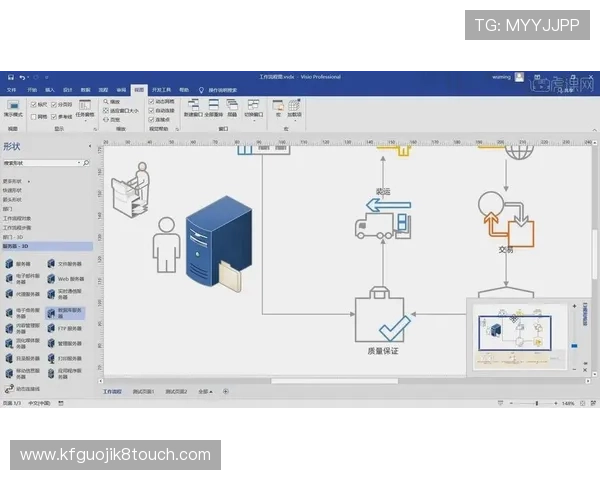Screen dimensions: 600x480
Task: Toggle the Page Breaks (分页符) checkbox
Action: coord(54,104)
